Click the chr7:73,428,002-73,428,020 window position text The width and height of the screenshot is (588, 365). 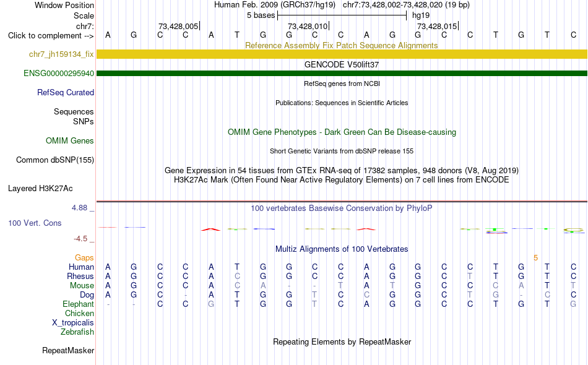tap(406, 5)
